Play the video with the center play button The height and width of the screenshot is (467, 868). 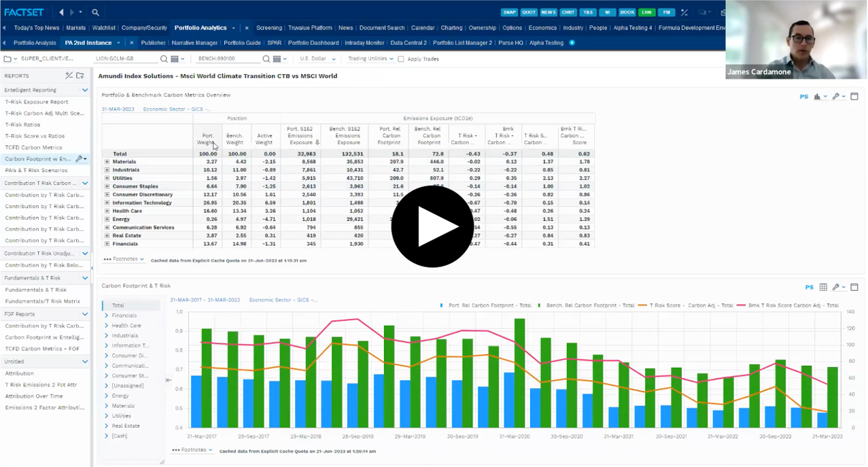pos(432,226)
